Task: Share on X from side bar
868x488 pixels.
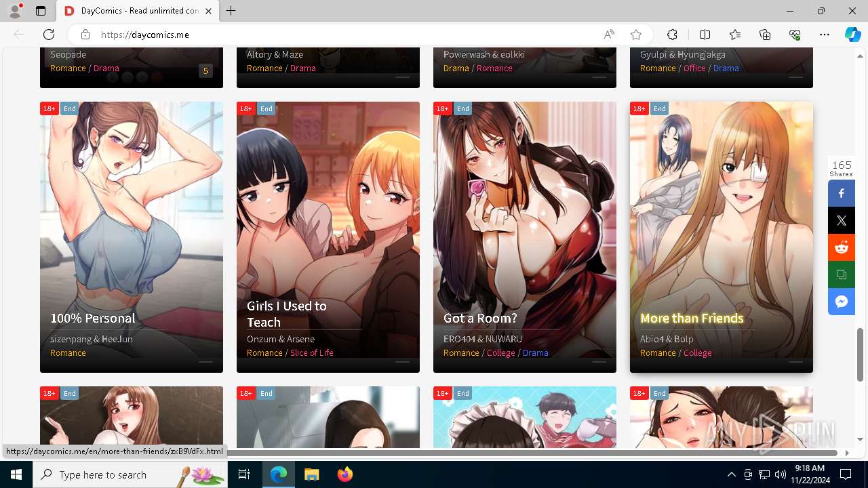Action: (842, 220)
